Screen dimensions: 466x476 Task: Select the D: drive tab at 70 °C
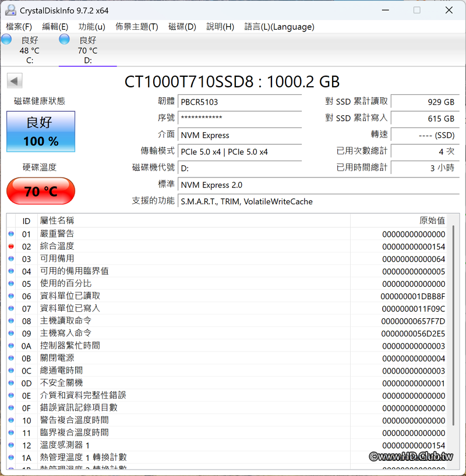coord(87,50)
